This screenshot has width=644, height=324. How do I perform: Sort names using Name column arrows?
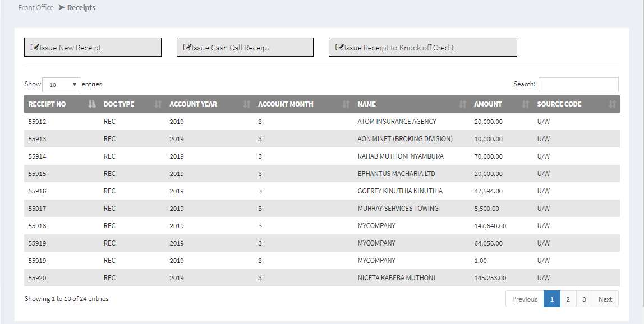click(x=463, y=104)
